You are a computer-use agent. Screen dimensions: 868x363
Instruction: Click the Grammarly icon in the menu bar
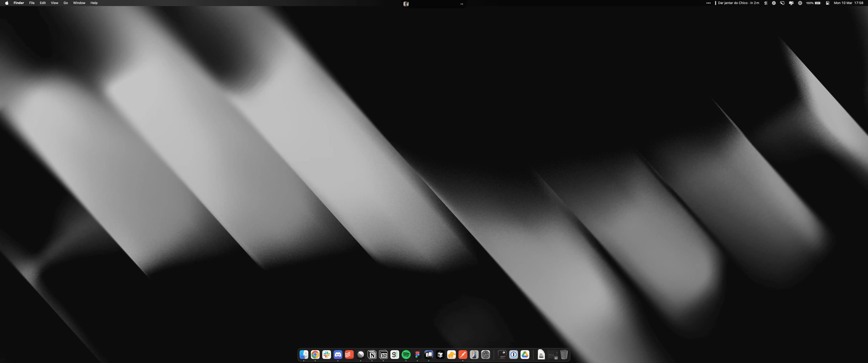click(x=765, y=3)
